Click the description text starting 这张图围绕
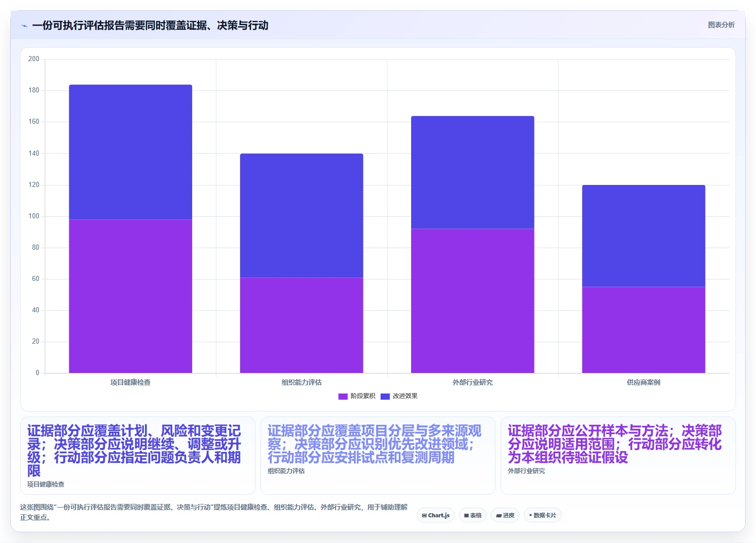This screenshot has height=543, width=756. (214, 512)
